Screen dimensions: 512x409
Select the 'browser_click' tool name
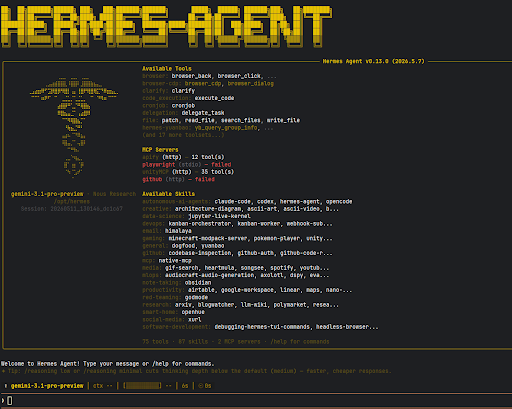239,76
